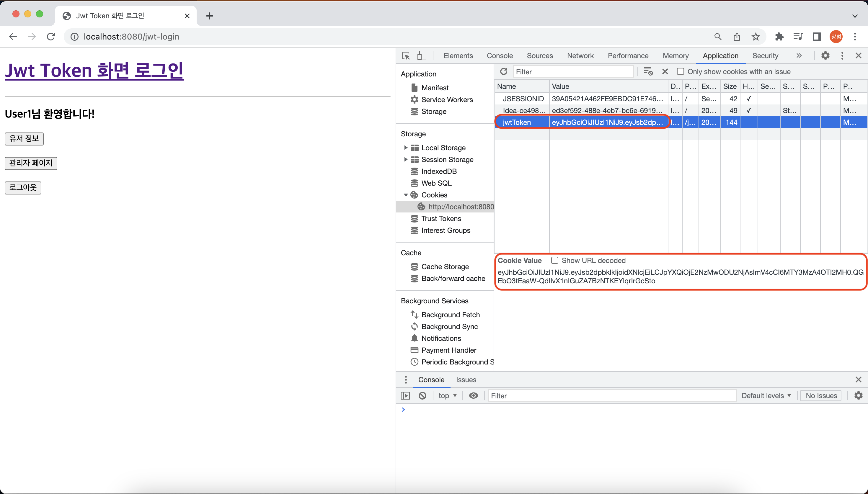Open DevTools settings gear
Screen dimensions: 868x494
825,56
